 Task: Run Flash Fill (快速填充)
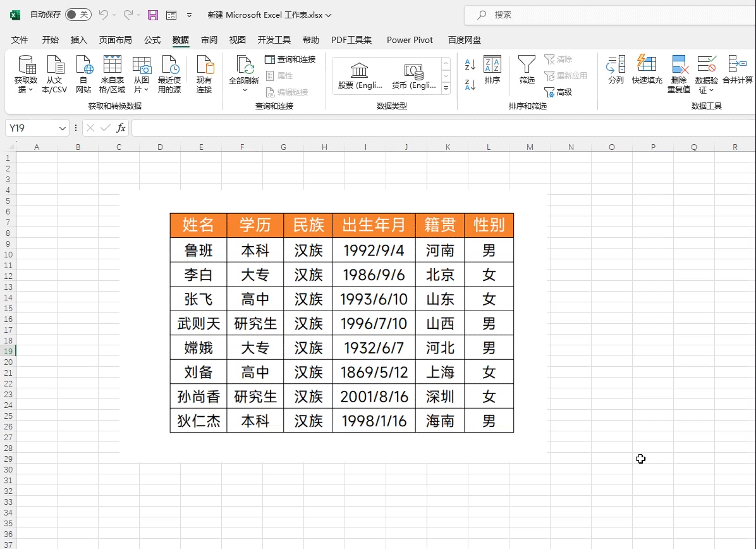647,70
